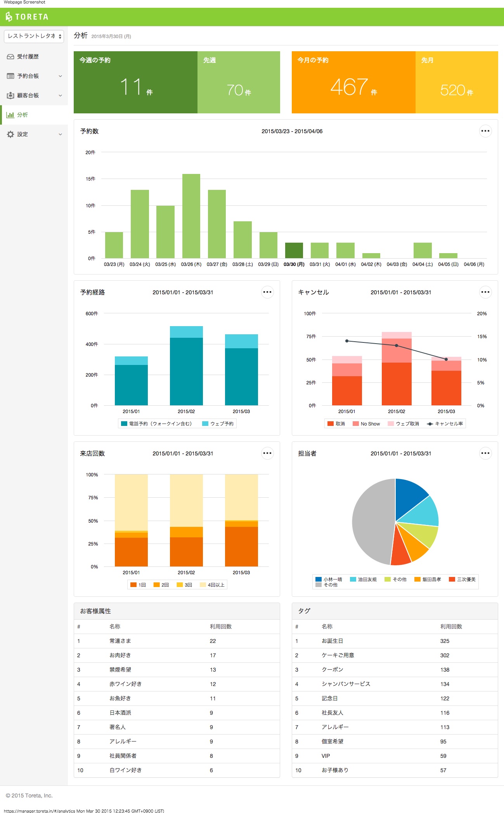Click the 先週 70件 tile

(x=239, y=82)
